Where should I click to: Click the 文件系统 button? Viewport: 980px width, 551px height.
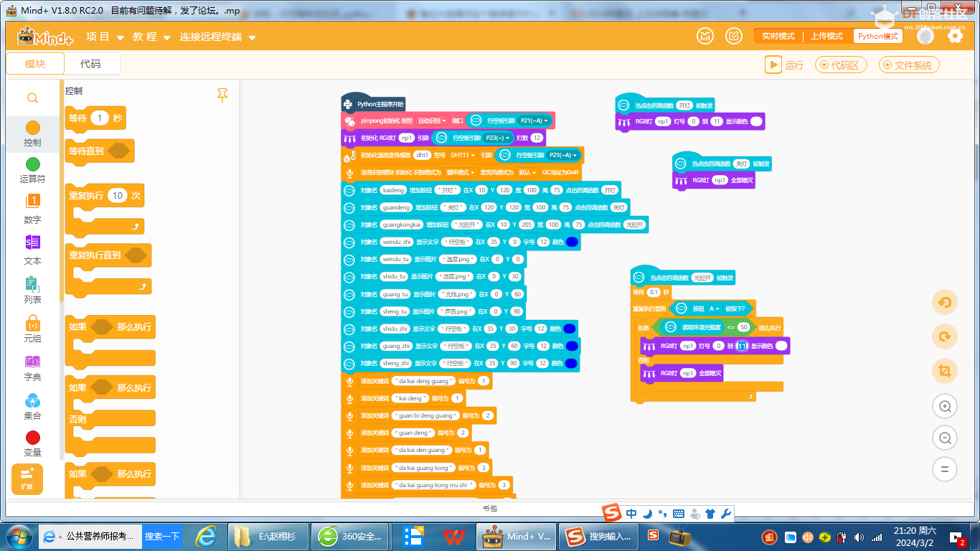[908, 65]
